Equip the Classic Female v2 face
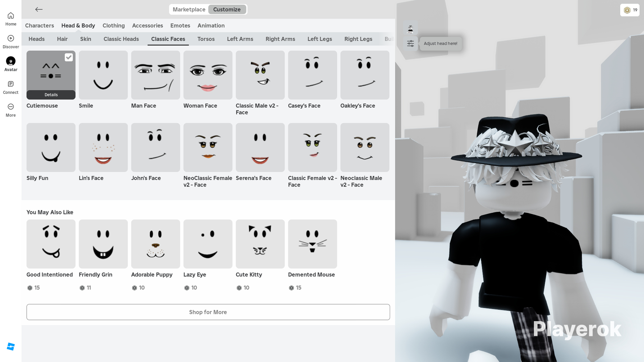644x362 pixels. [x=313, y=147]
